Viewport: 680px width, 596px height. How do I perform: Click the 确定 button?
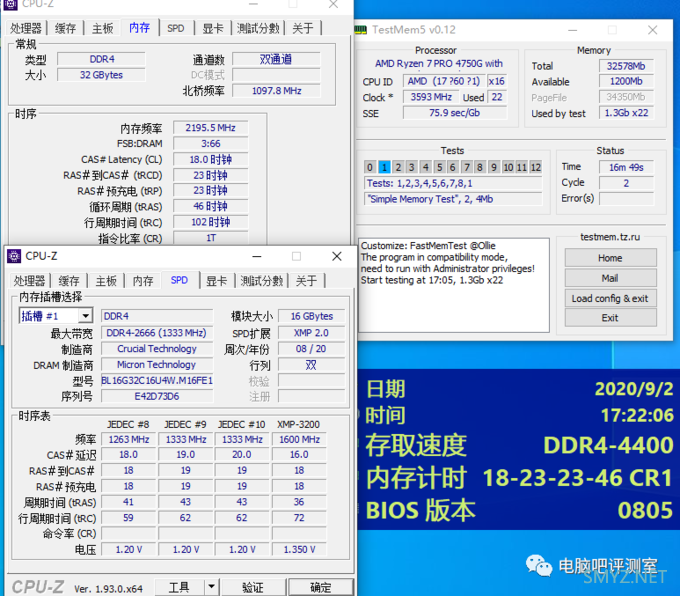coord(320,587)
